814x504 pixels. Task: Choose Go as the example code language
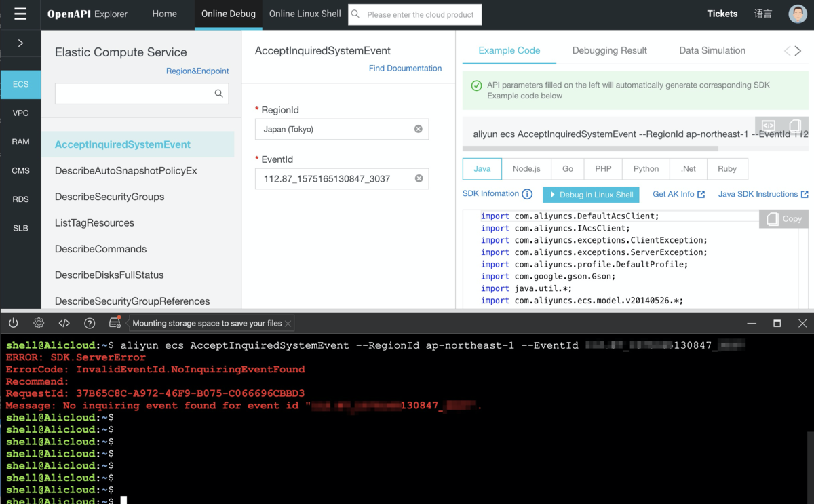[568, 169]
